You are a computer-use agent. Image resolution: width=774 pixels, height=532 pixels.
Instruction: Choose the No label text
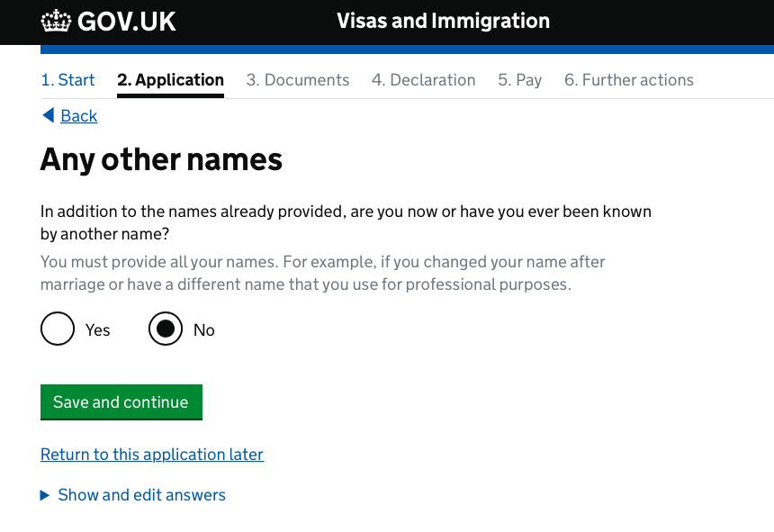point(204,329)
